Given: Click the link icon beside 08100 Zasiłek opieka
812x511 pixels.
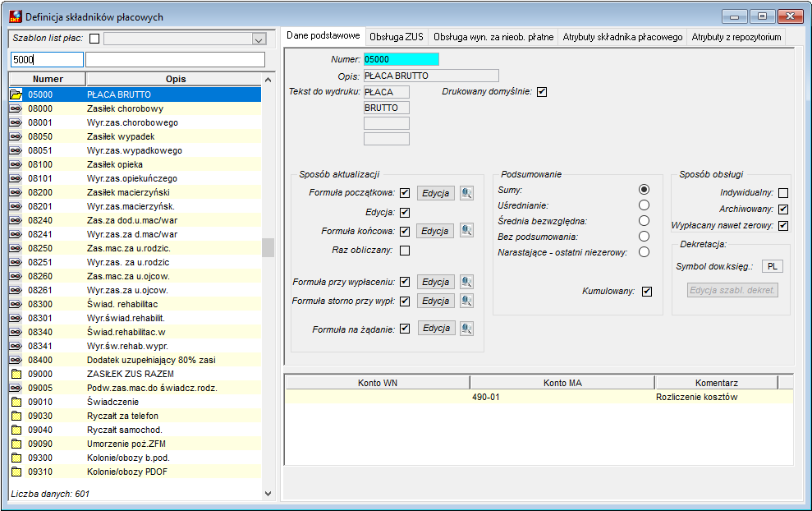Looking at the screenshot, I should tap(16, 165).
